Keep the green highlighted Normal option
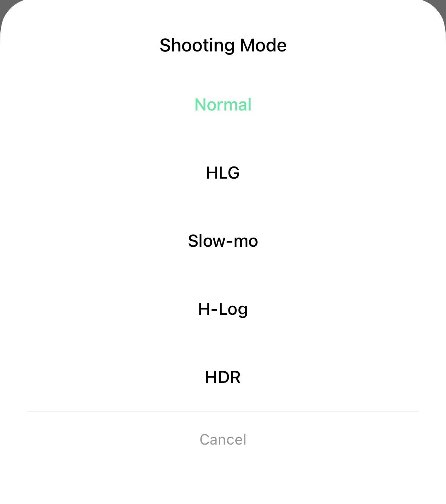This screenshot has width=446, height=504. point(223,105)
